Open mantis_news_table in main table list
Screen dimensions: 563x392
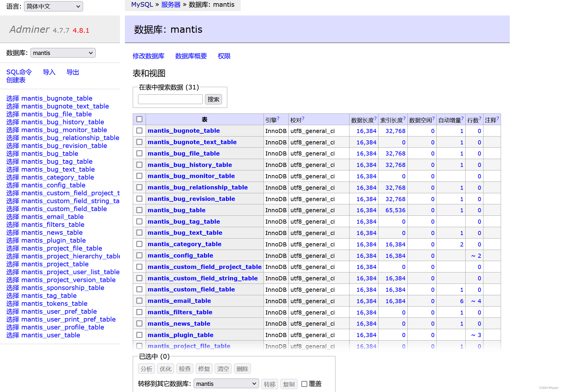click(179, 324)
